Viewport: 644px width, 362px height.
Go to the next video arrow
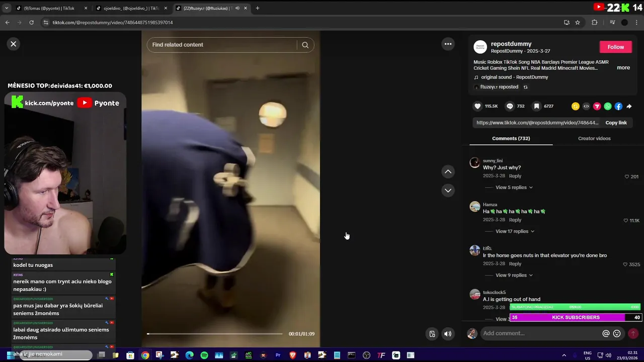tap(448, 190)
